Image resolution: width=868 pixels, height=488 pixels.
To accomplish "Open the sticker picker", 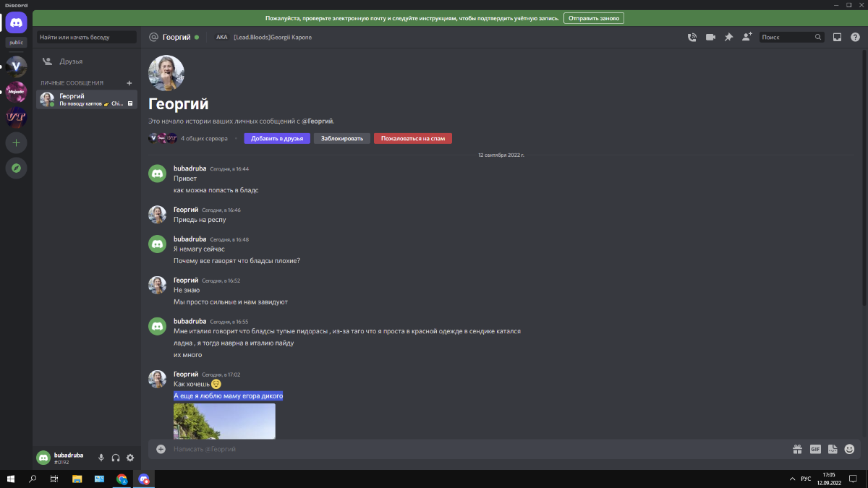I will pyautogui.click(x=833, y=449).
